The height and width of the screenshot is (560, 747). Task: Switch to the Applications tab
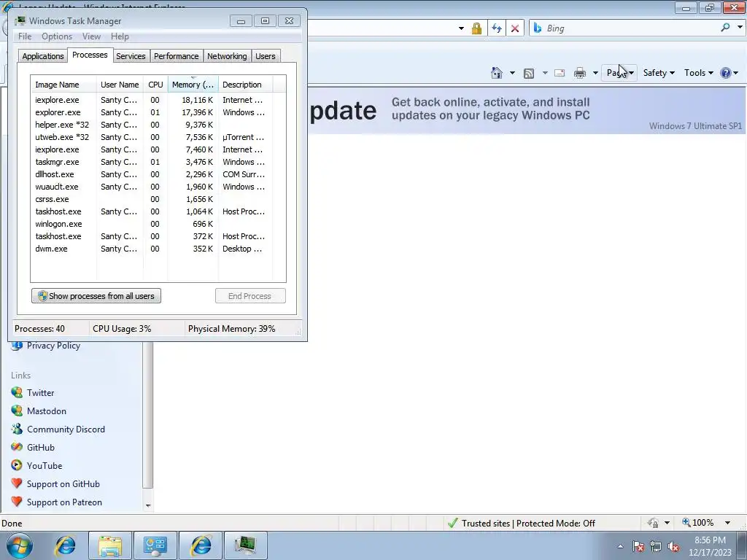click(43, 55)
